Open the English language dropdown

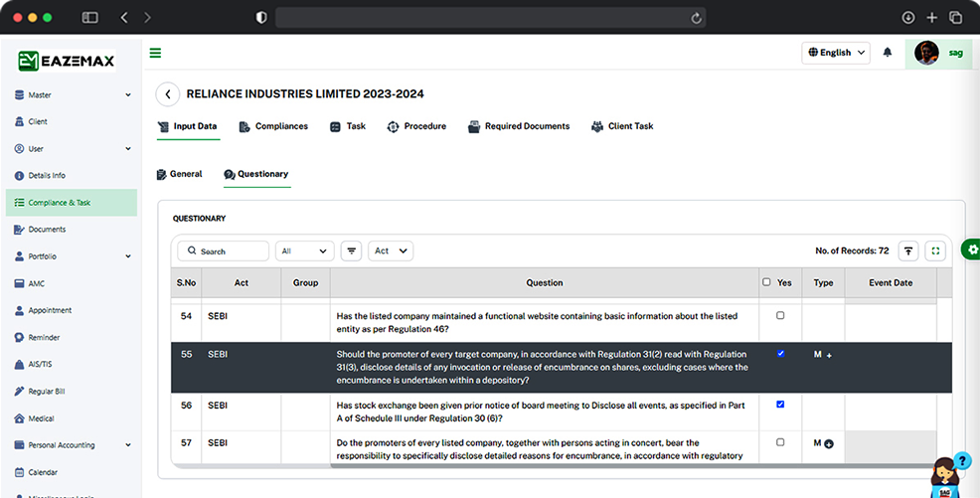836,53
